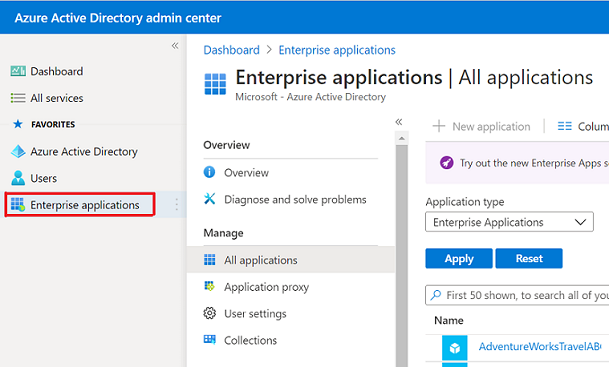Click the User settings gear icon
Screen dimensions: 609x367
210,313
